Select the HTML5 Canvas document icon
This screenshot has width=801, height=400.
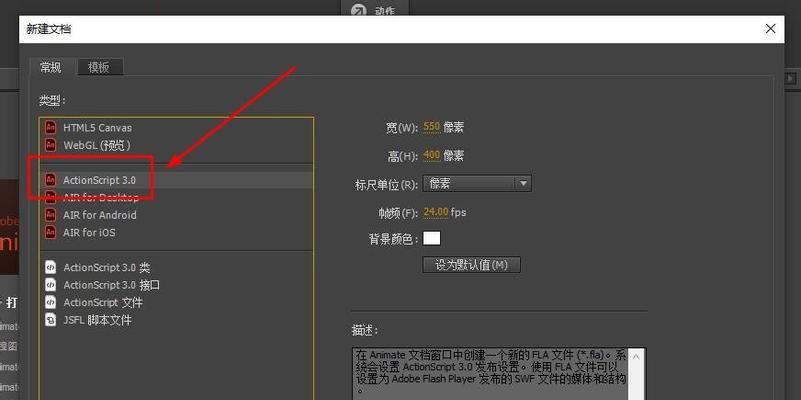50,127
